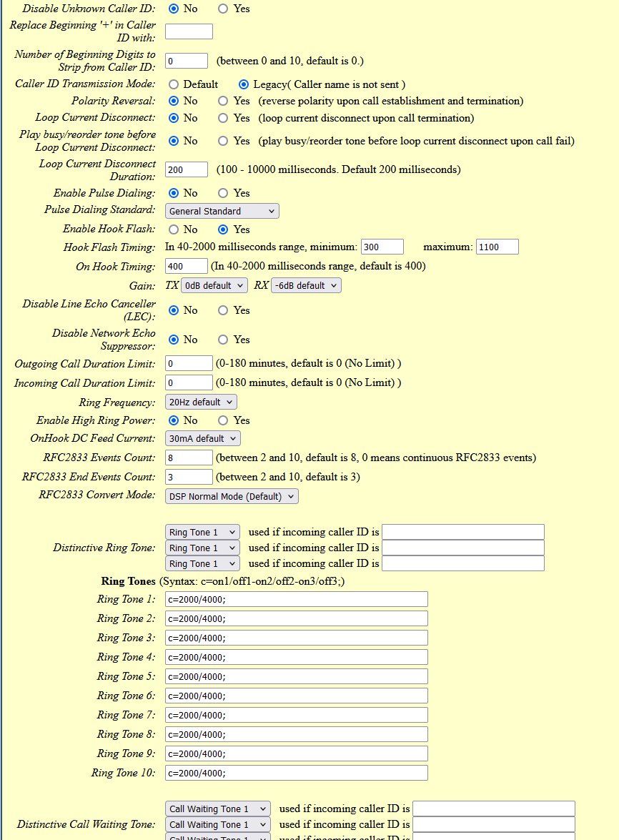Choose Legacy Caller ID Transmission Mode
The height and width of the screenshot is (840, 619).
[x=244, y=84]
